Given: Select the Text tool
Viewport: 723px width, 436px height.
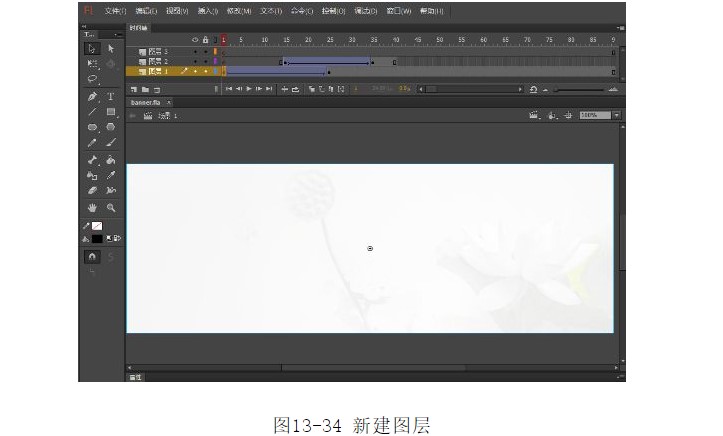Looking at the screenshot, I should (x=111, y=97).
